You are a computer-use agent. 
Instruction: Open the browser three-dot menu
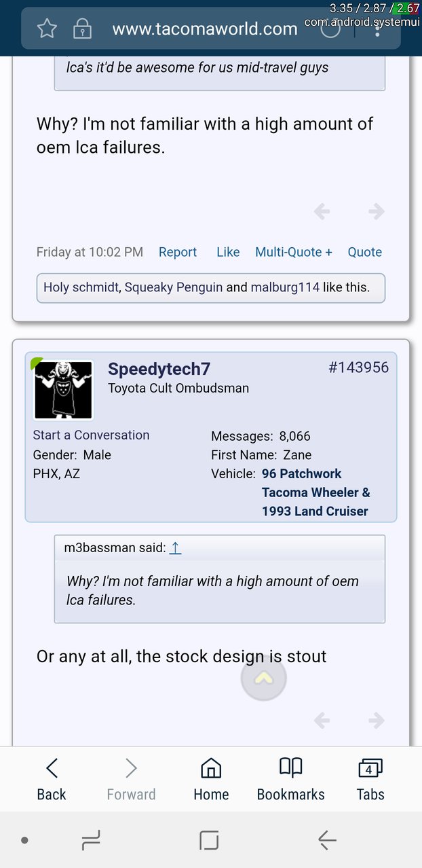(x=377, y=29)
